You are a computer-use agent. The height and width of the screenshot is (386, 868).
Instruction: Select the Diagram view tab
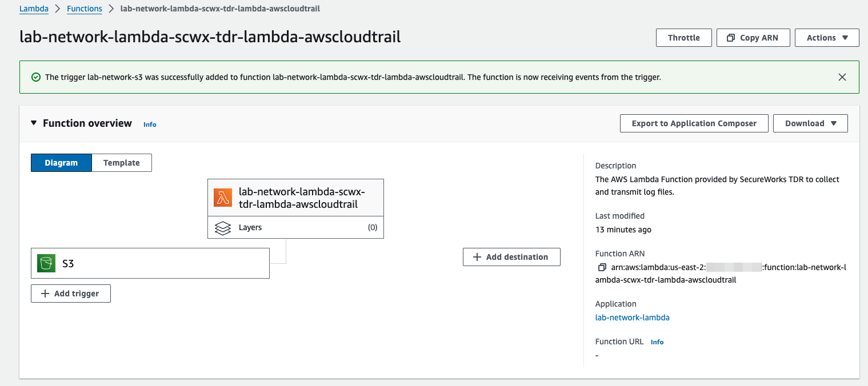tap(61, 163)
